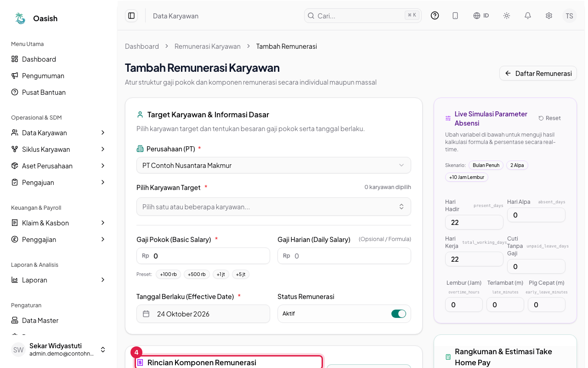588x368 pixels.
Task: Open the Pilih Karyawan Target selector
Action: (274, 207)
